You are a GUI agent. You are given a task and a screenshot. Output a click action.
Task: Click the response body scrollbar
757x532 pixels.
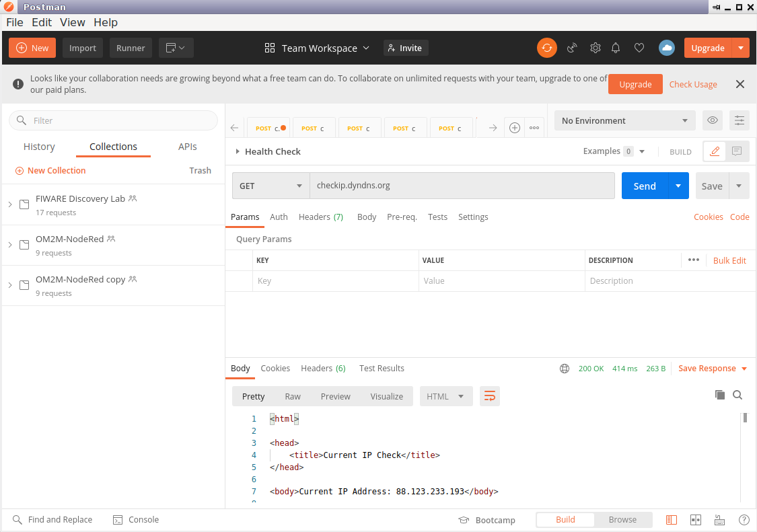[x=745, y=418]
